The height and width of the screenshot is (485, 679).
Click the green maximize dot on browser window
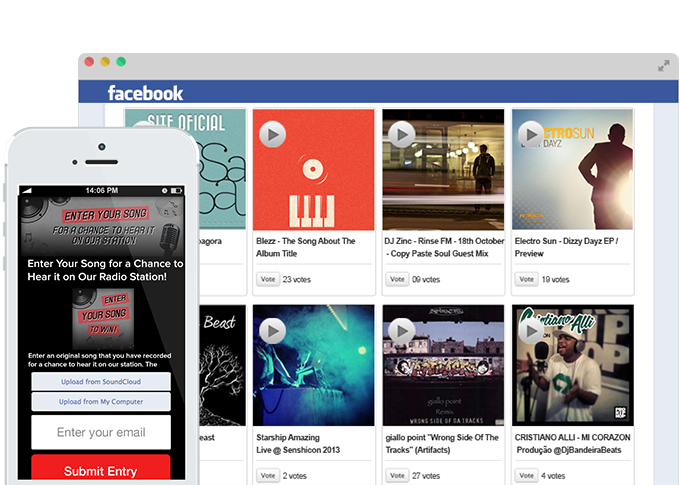[121, 61]
